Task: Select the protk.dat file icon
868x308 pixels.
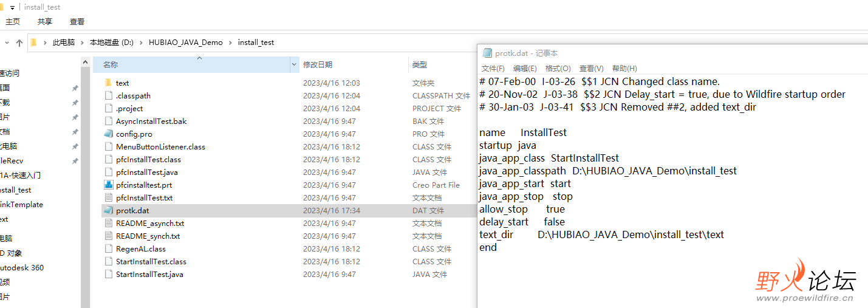Action: (x=108, y=210)
